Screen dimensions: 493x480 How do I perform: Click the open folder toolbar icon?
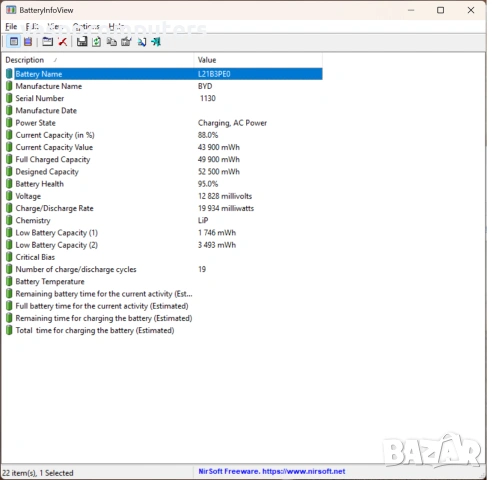pyautogui.click(x=47, y=42)
